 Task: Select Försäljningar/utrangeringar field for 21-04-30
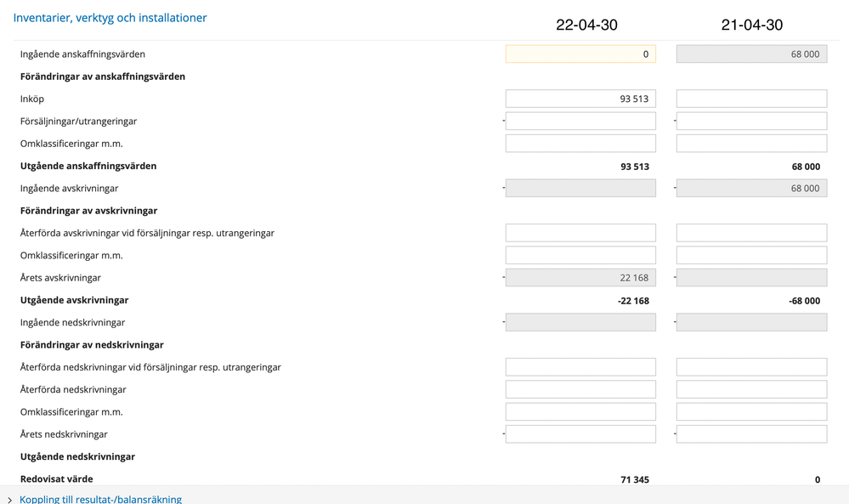pos(751,122)
